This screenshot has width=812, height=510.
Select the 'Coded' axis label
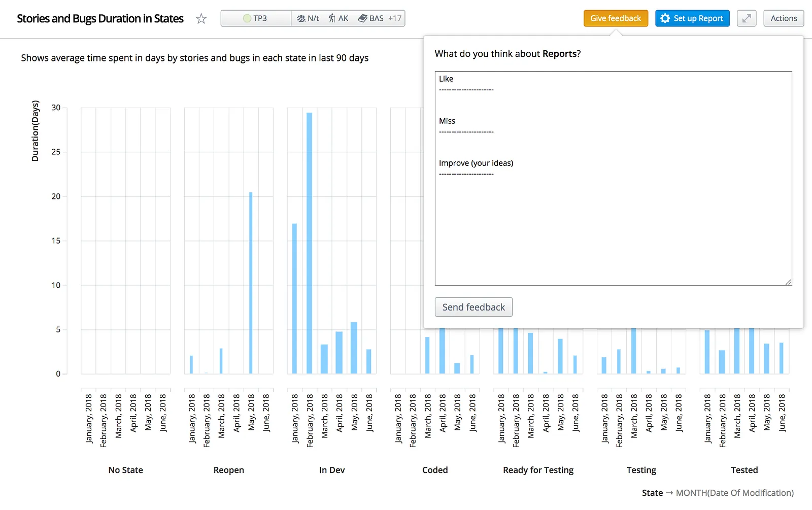[x=435, y=470]
